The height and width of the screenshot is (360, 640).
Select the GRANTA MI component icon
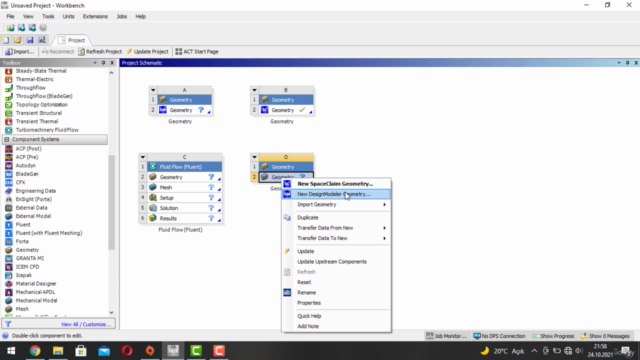9,258
